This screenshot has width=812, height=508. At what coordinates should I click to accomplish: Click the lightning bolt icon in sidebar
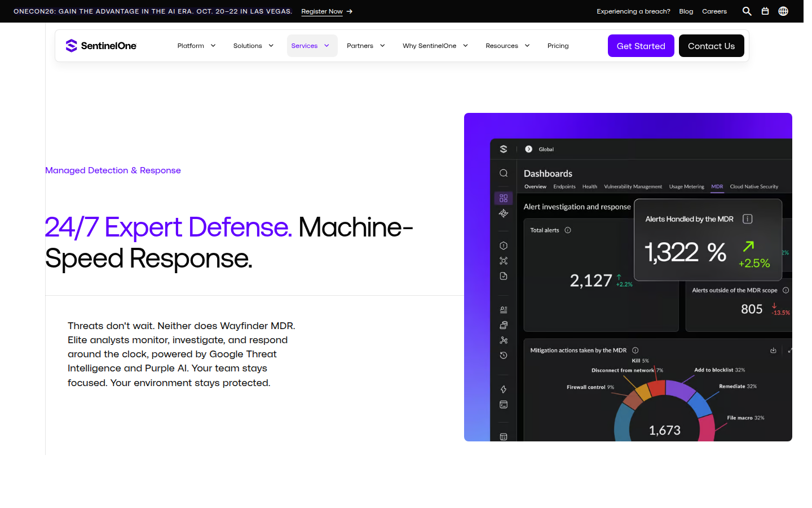pos(504,389)
